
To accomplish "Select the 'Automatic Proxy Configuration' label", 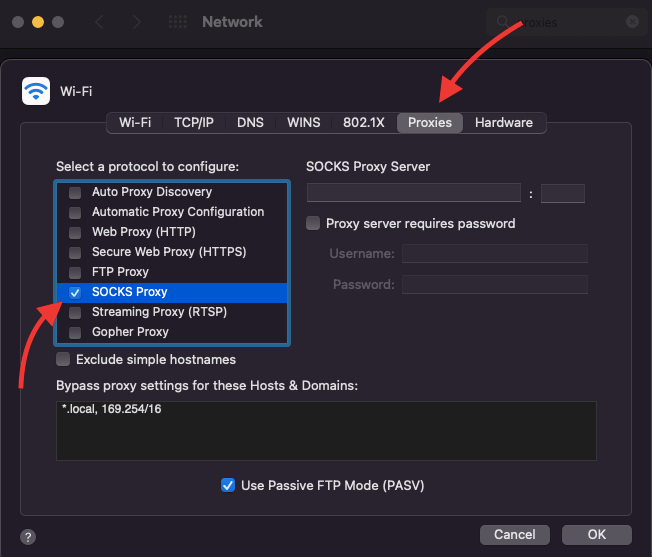I will 178,212.
